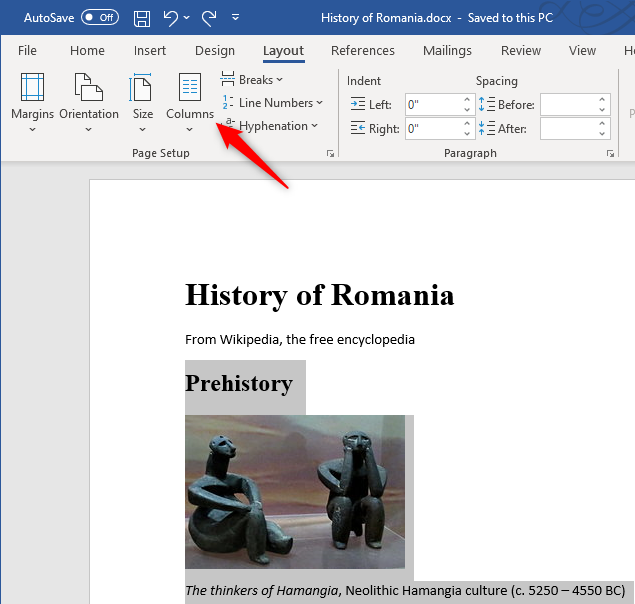This screenshot has height=604, width=635.
Task: Click the Redo arrow icon
Action: [209, 18]
